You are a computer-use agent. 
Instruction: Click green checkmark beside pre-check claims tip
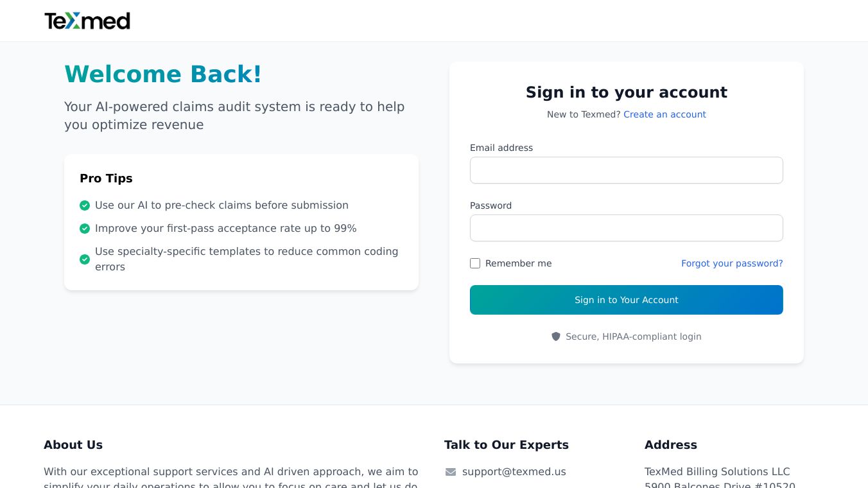coord(85,205)
